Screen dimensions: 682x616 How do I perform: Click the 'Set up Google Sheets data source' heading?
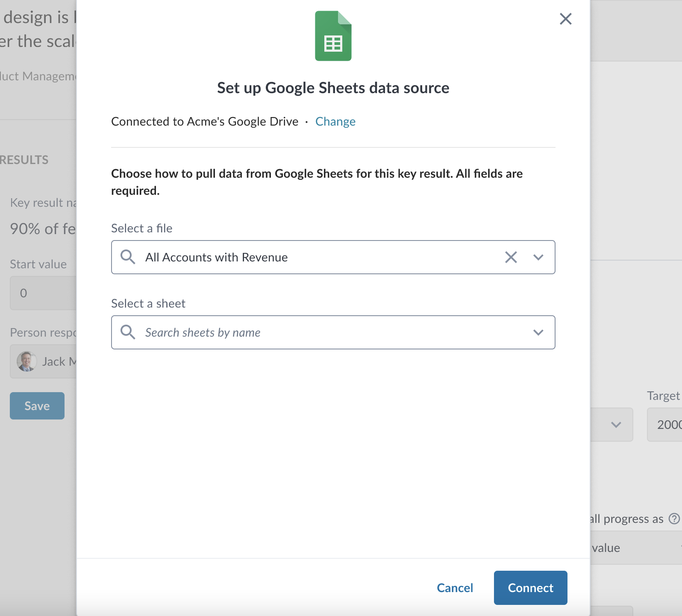click(333, 88)
